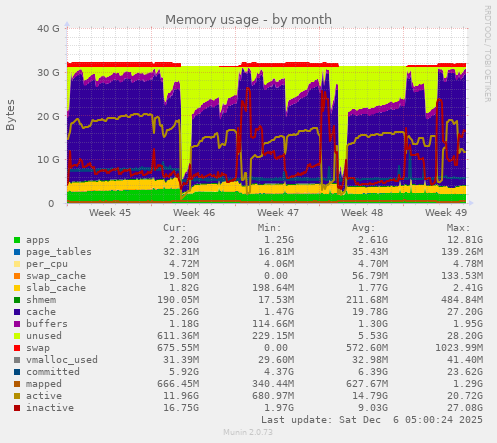Click the 'mapped' legend label
This screenshot has width=497, height=443.
[x=44, y=384]
